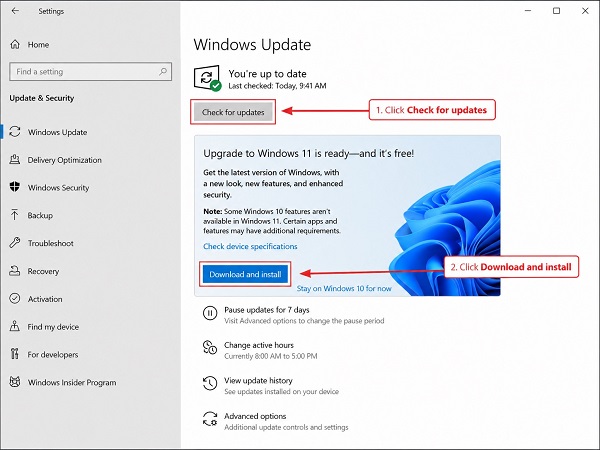Open the Troubleshoot section
The height and width of the screenshot is (450, 600).
coord(51,243)
